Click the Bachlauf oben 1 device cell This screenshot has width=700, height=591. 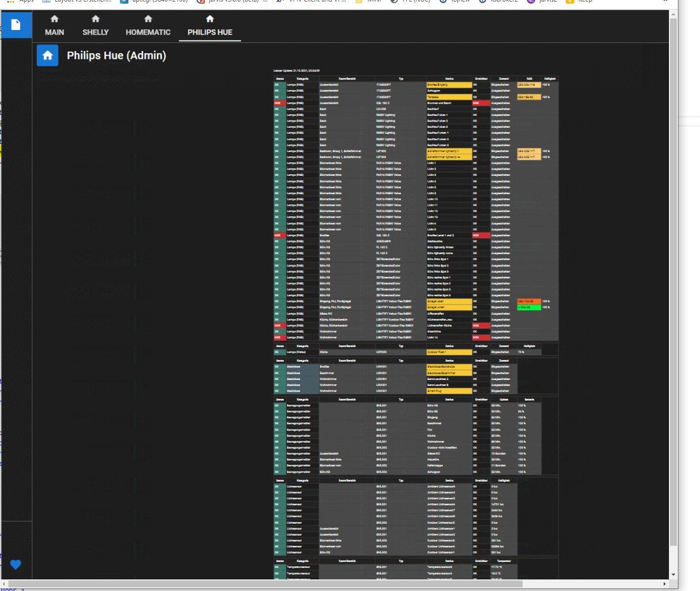click(x=449, y=115)
